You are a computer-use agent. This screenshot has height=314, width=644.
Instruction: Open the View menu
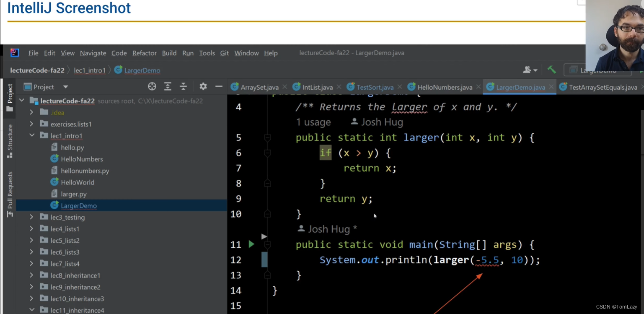point(67,53)
